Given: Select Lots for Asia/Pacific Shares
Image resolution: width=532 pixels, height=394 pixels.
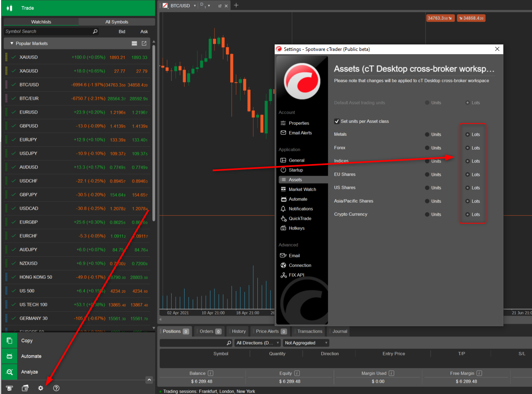Looking at the screenshot, I should [x=468, y=201].
